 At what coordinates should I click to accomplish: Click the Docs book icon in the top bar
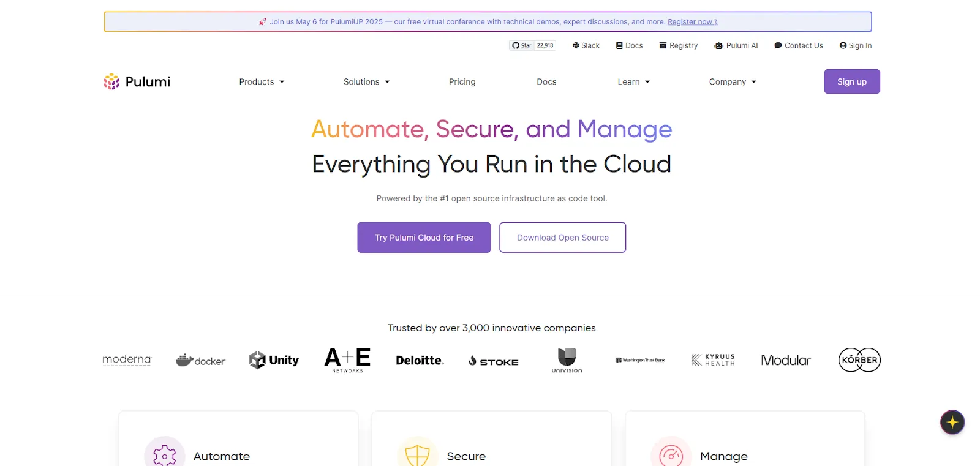tap(619, 45)
